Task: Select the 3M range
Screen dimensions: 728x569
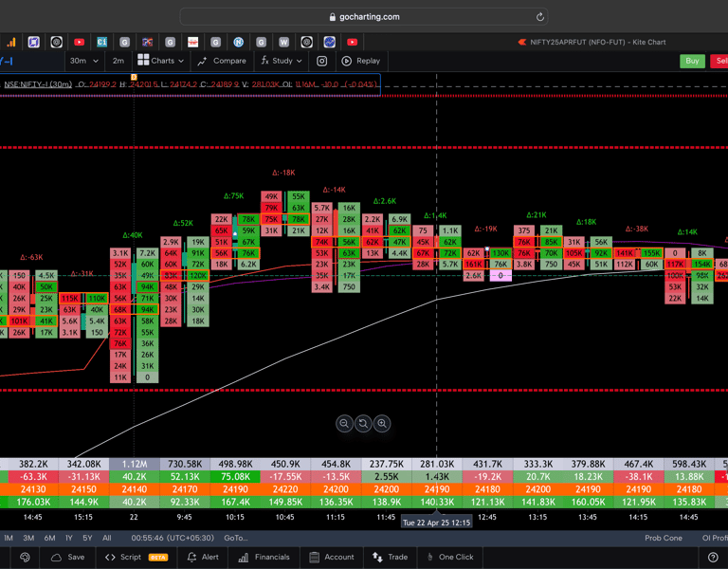Action: tap(28, 538)
